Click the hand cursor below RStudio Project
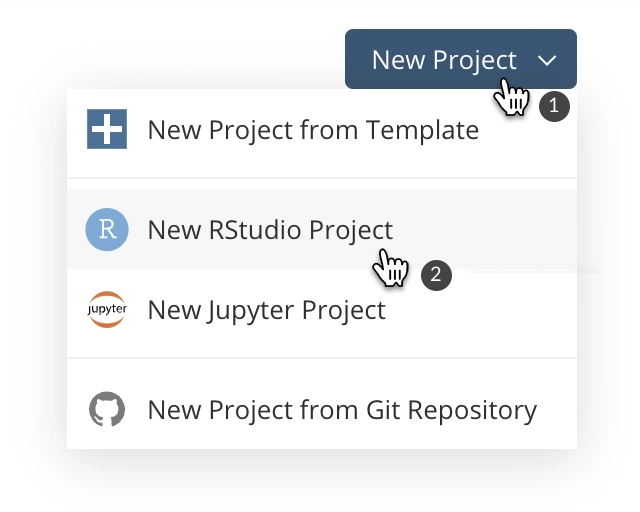This screenshot has width=640, height=512. click(x=390, y=268)
